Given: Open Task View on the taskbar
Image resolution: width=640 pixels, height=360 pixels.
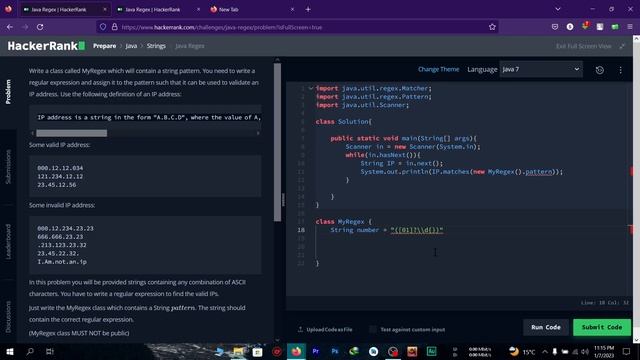Looking at the screenshot, I should 50,351.
